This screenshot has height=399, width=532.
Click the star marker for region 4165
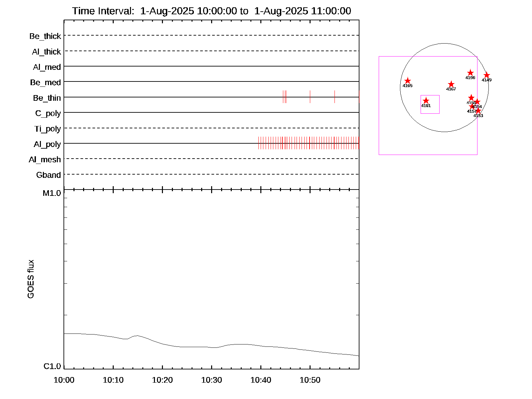pos(407,81)
